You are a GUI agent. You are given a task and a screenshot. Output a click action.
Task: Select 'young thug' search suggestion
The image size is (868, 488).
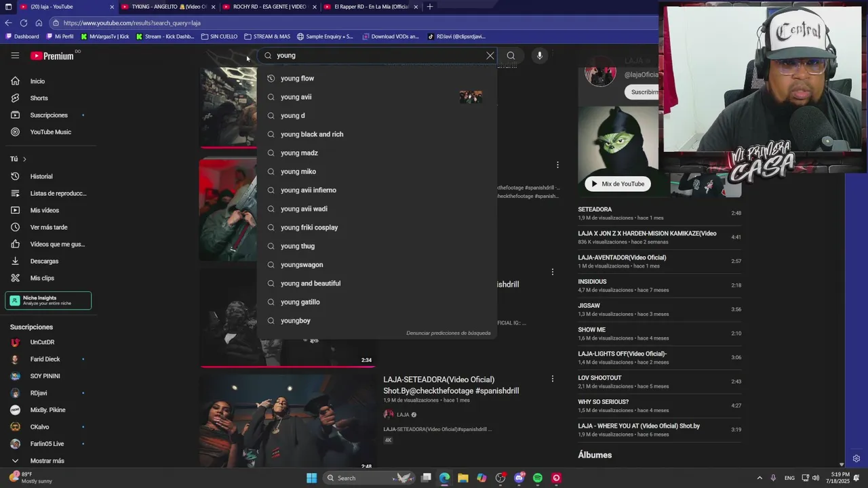[x=376, y=246]
